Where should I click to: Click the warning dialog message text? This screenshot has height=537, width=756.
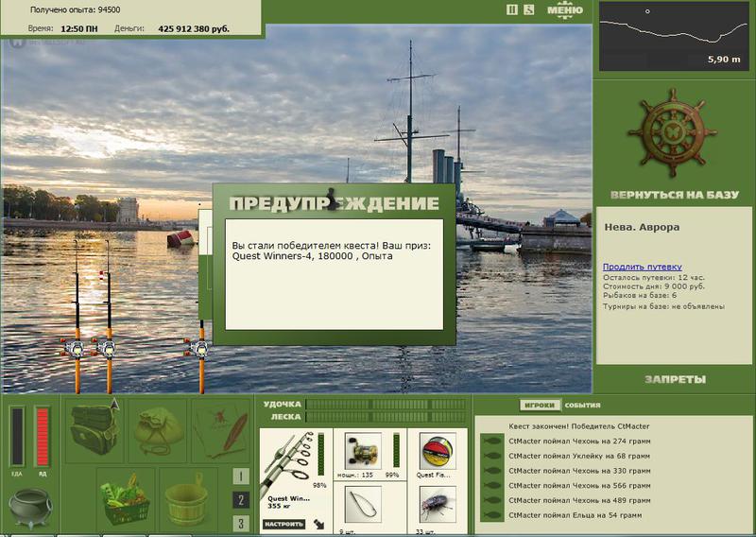pos(332,251)
